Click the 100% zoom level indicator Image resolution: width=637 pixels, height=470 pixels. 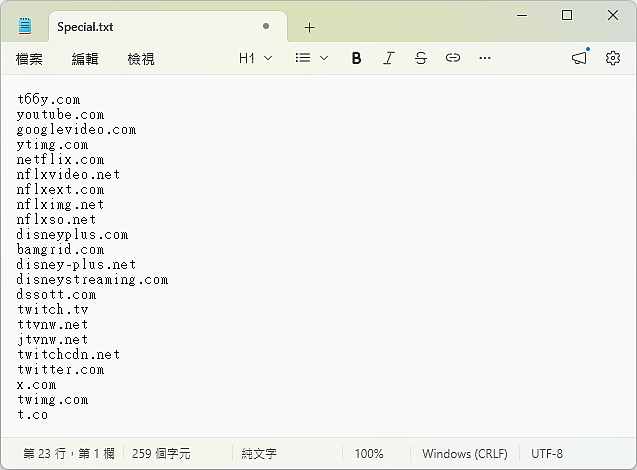pyautogui.click(x=369, y=453)
